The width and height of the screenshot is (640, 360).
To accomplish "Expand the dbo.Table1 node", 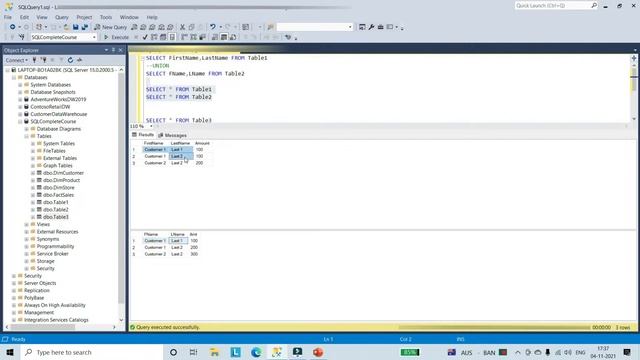I will tap(33, 202).
